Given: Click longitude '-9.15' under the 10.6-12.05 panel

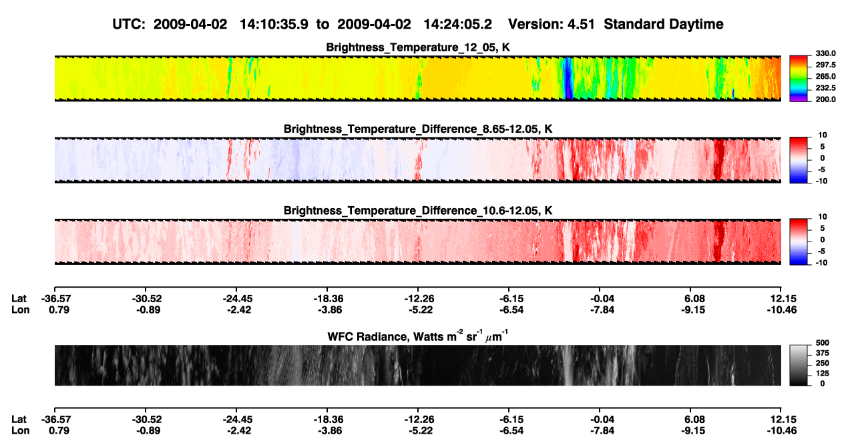Looking at the screenshot, I should point(690,310).
